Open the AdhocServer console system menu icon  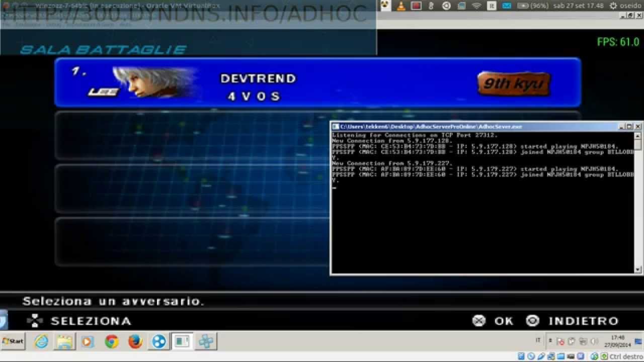pyautogui.click(x=336, y=127)
